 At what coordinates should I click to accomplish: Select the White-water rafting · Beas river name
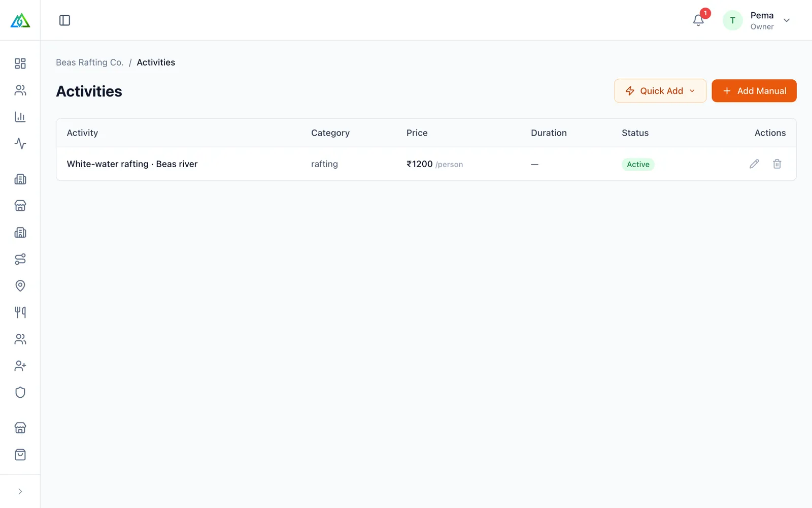pyautogui.click(x=132, y=164)
